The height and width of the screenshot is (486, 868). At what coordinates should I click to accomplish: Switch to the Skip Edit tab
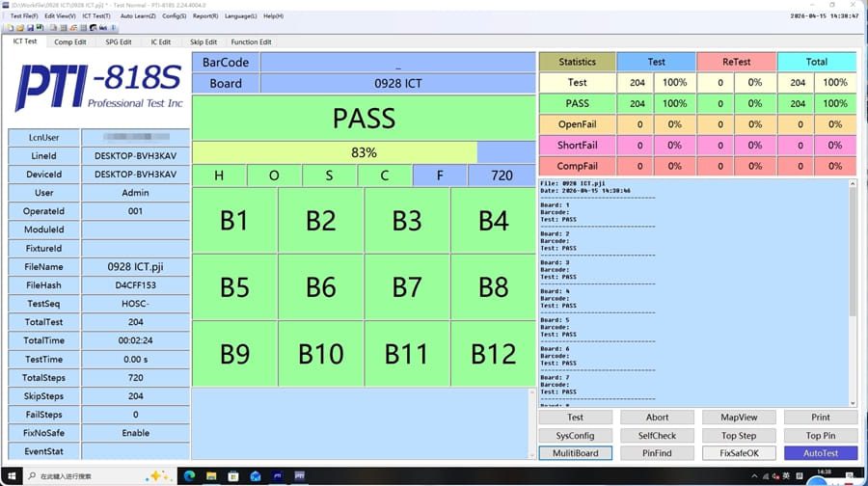click(x=203, y=42)
